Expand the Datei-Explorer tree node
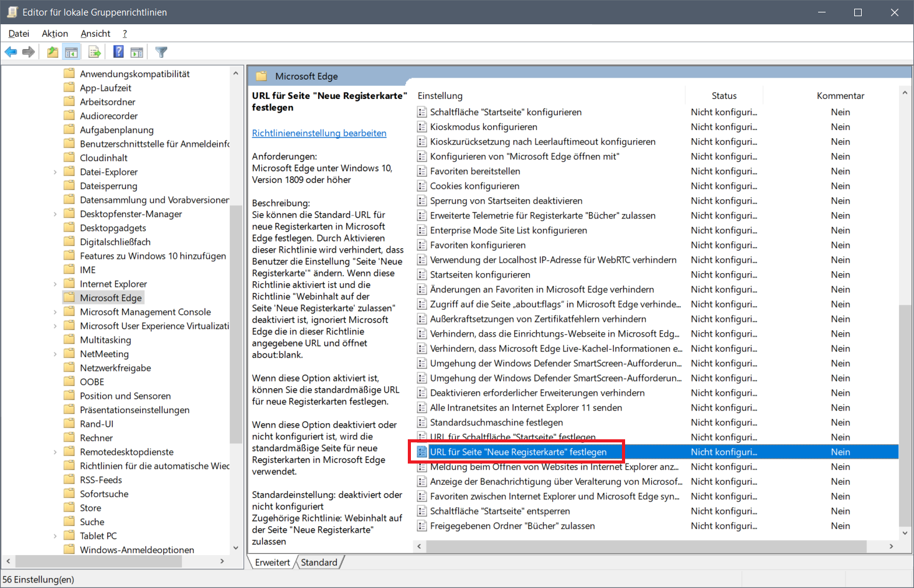Screen dimensions: 914x588 coord(55,172)
